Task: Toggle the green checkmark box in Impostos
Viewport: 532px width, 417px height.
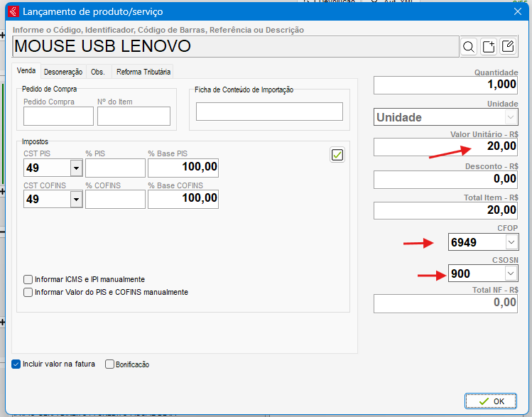Action: pos(337,155)
